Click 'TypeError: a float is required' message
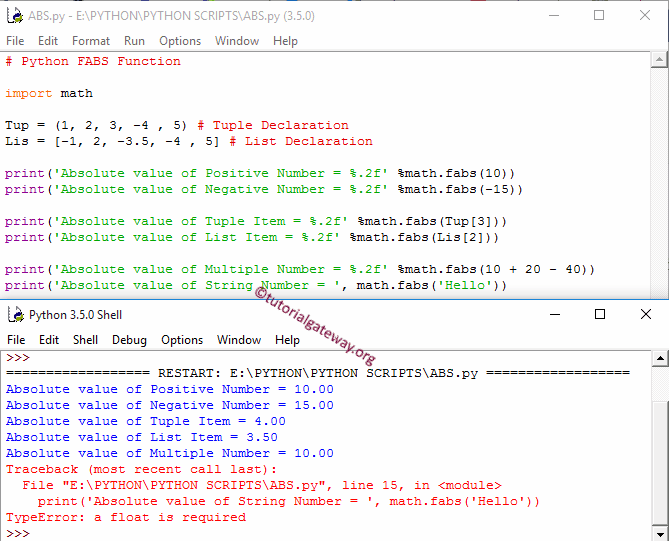669x541 pixels. [126, 518]
